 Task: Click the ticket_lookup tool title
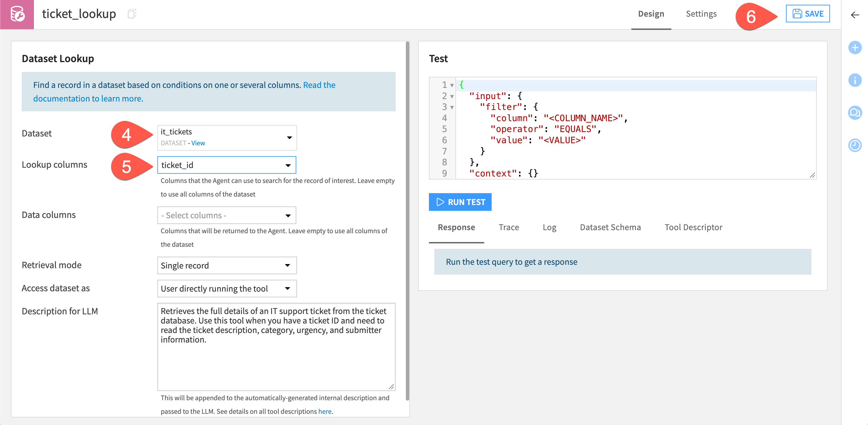pyautogui.click(x=79, y=14)
